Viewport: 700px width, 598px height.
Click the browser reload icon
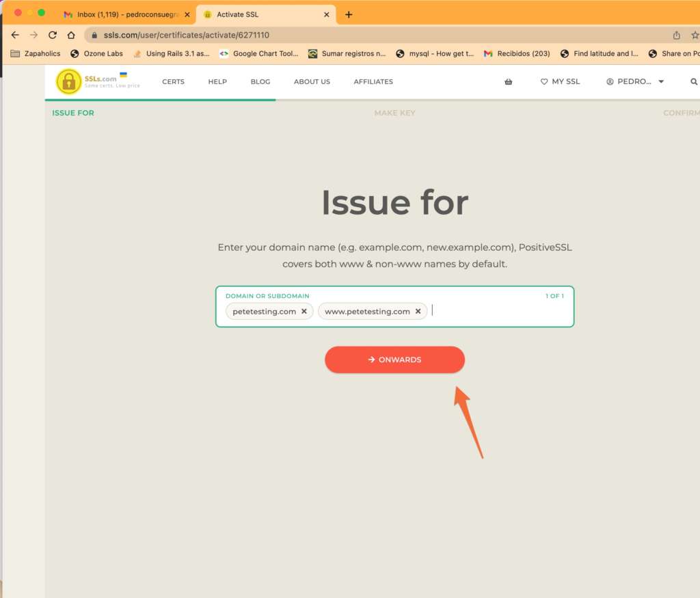click(x=53, y=35)
